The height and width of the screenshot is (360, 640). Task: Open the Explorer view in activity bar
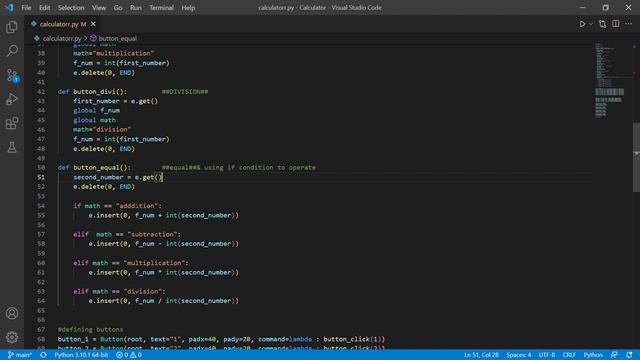click(x=12, y=27)
